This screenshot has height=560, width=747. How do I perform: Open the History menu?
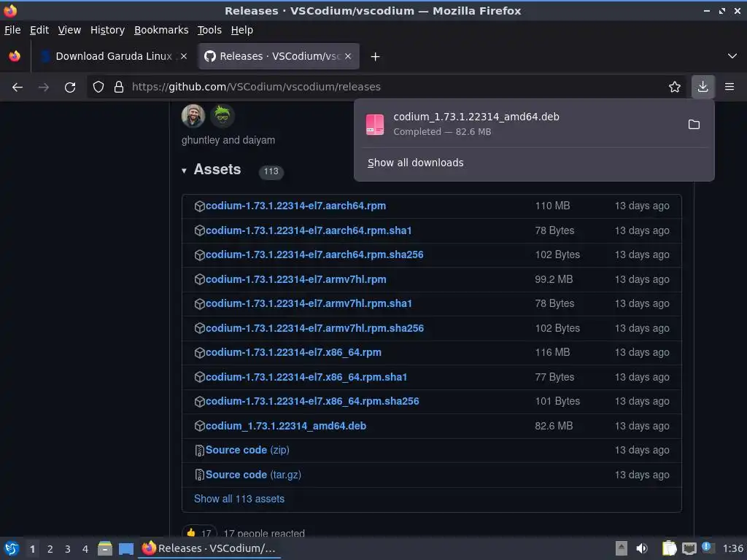pyautogui.click(x=108, y=30)
